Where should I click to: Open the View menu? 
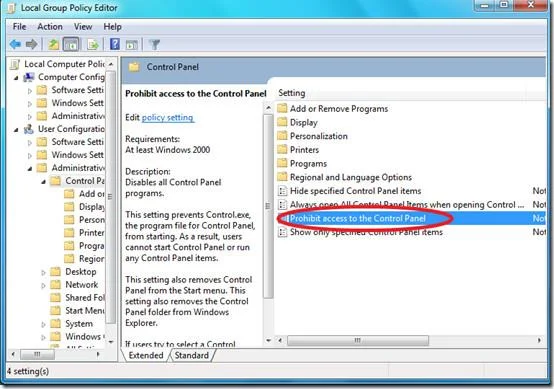[x=83, y=26]
